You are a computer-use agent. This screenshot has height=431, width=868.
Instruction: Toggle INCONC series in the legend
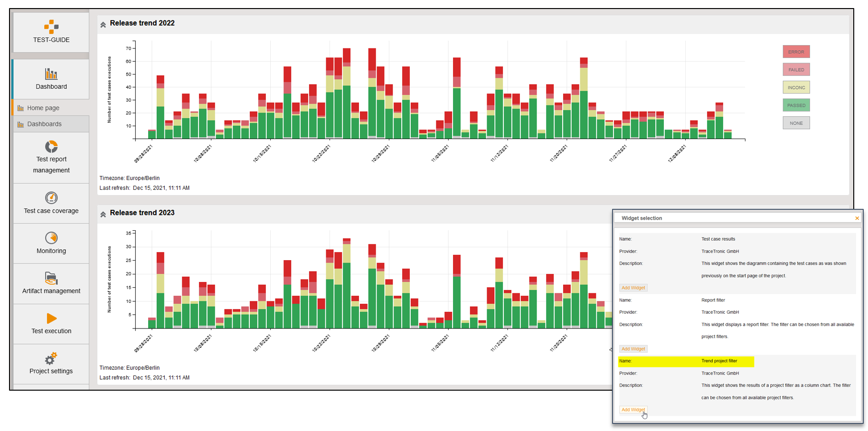(796, 87)
